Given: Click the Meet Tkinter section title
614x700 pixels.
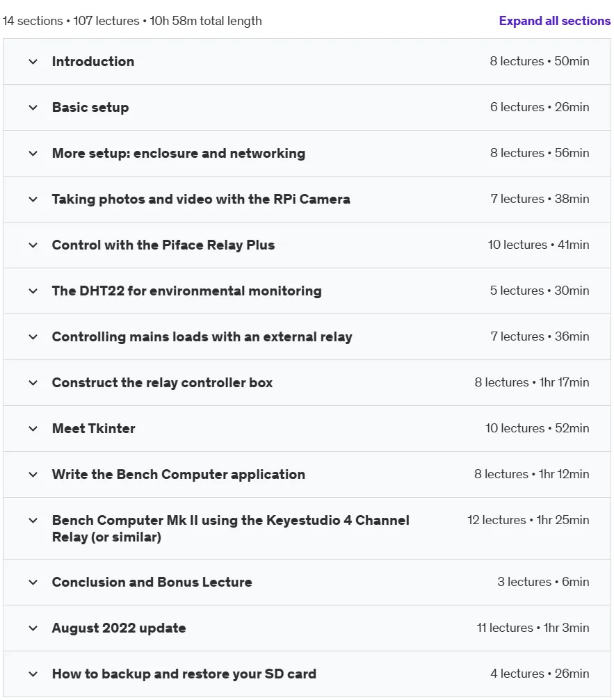Looking at the screenshot, I should click(93, 429).
